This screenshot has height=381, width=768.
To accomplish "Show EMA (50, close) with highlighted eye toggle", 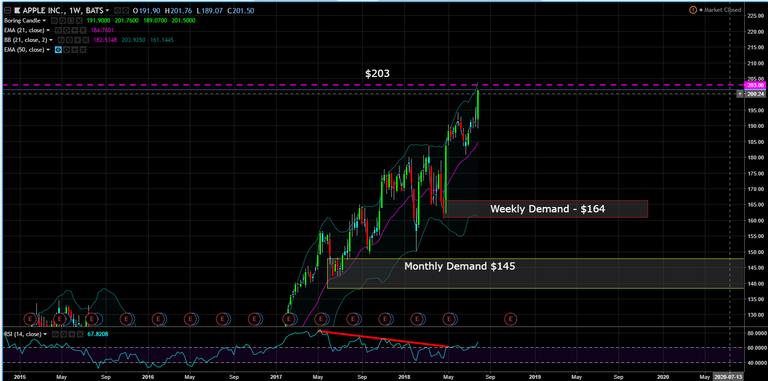I will [x=58, y=50].
